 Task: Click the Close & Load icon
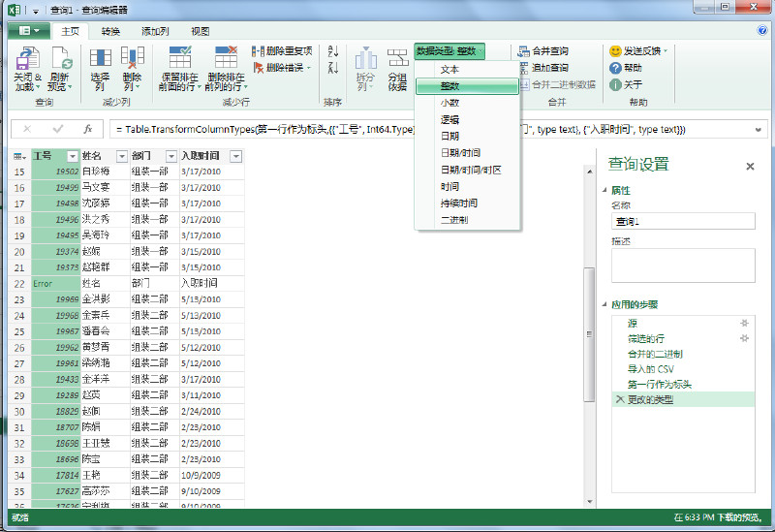click(27, 59)
